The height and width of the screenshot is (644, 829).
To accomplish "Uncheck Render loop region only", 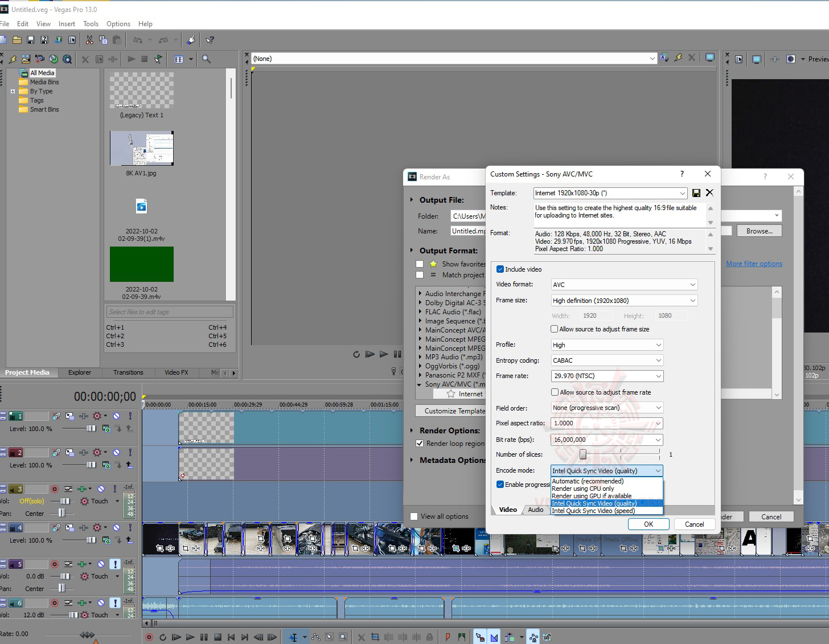I will tap(420, 444).
